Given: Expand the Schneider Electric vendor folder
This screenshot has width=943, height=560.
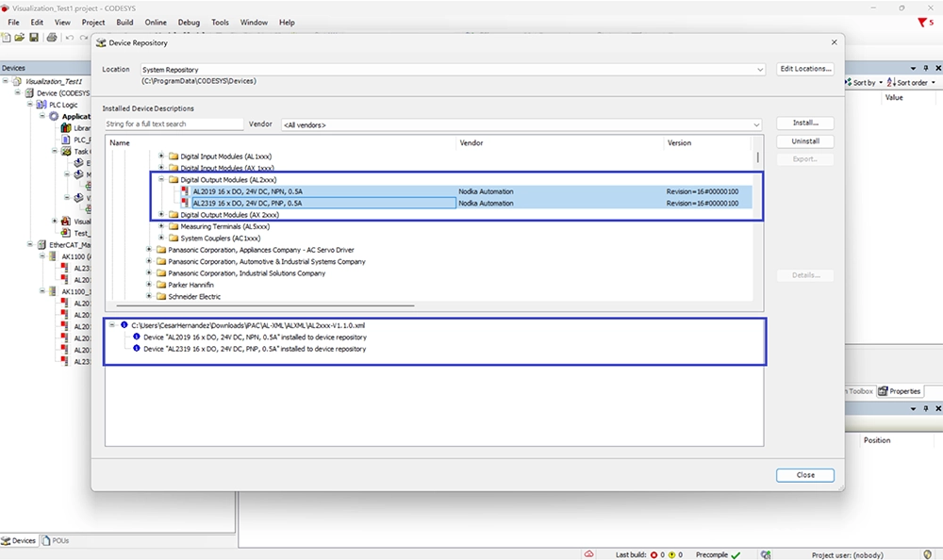Looking at the screenshot, I should (149, 296).
